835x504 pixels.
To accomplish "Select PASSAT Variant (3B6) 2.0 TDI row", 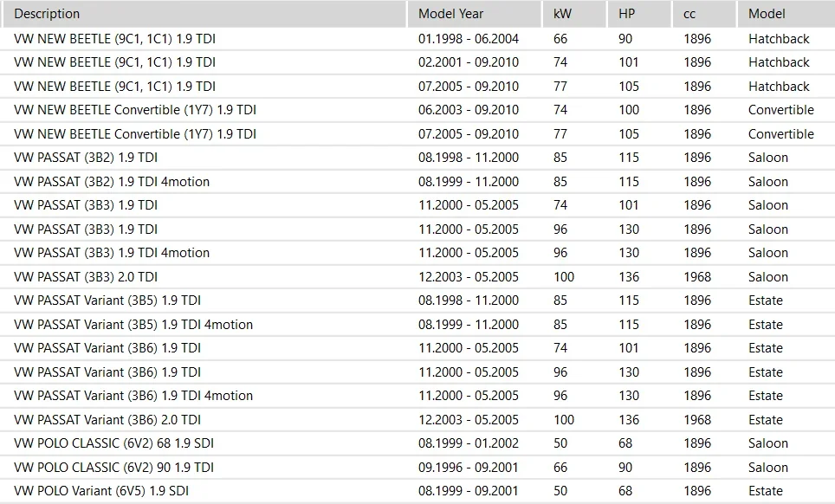I will 417,420.
